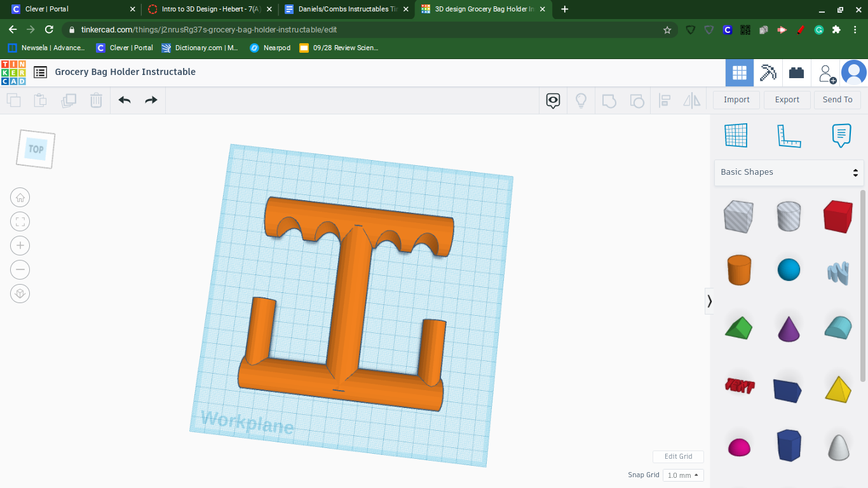Click the Delete trash can icon

point(96,100)
